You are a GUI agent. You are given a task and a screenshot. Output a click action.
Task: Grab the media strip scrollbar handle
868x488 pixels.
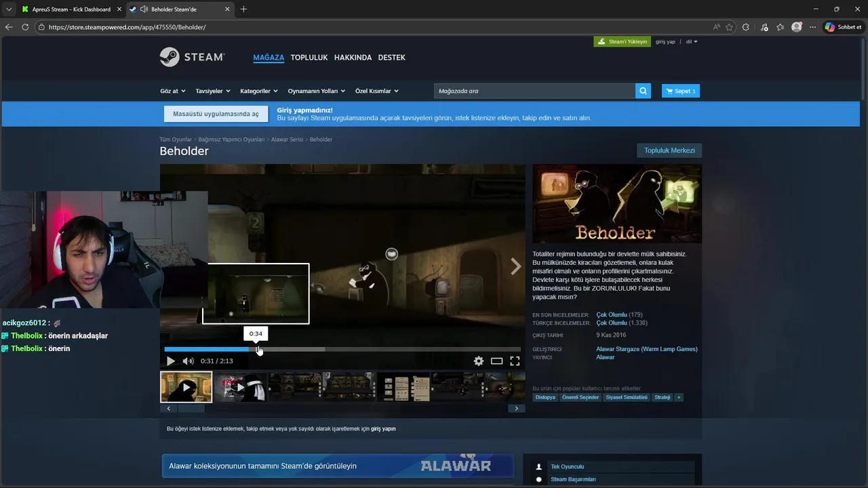(191, 409)
